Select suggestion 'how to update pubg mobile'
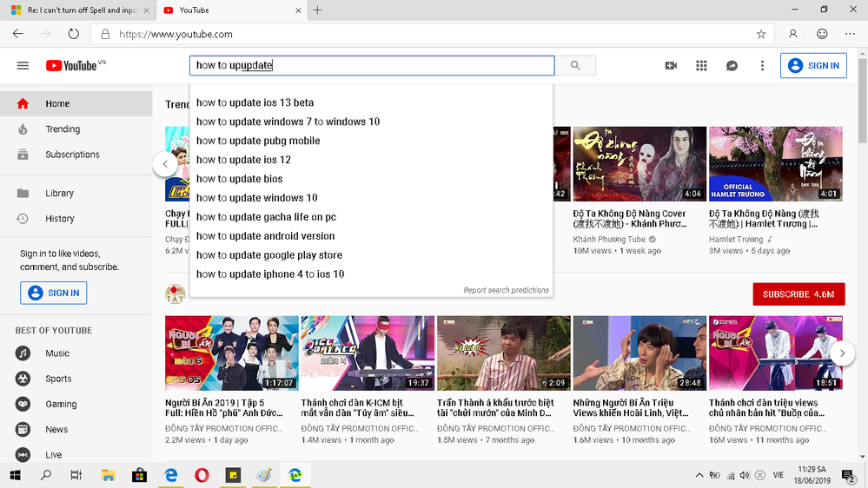 pos(371,141)
